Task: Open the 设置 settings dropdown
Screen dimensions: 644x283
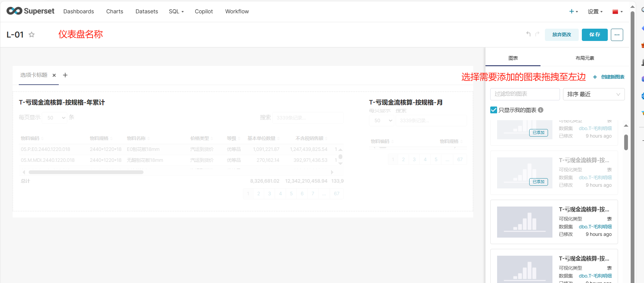Action: click(x=595, y=11)
